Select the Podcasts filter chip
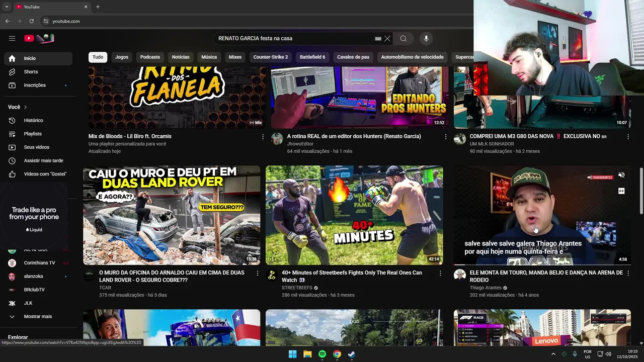The height and width of the screenshot is (362, 644). pos(150,57)
